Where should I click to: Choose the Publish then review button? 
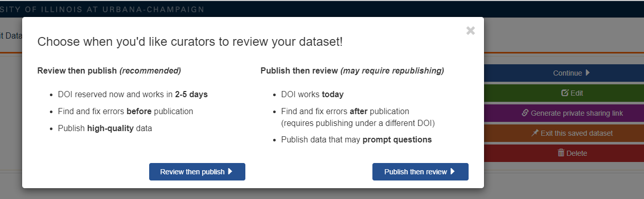click(420, 172)
